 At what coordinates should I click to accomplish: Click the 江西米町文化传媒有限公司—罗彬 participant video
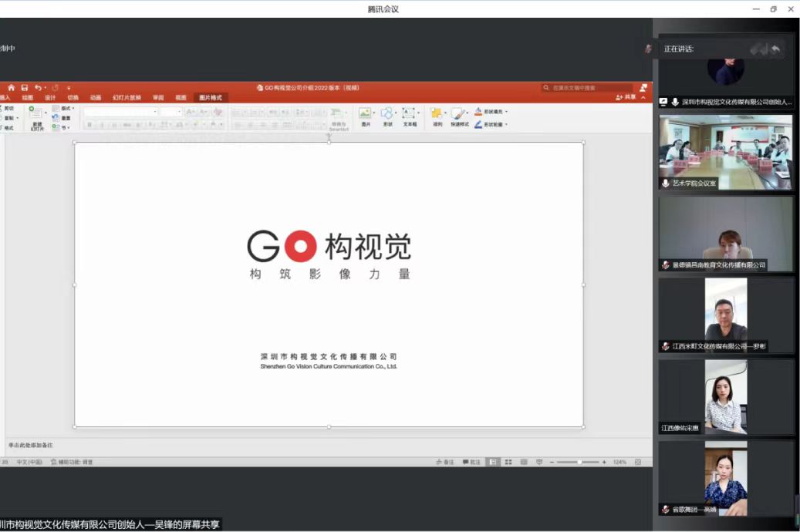coord(726,315)
